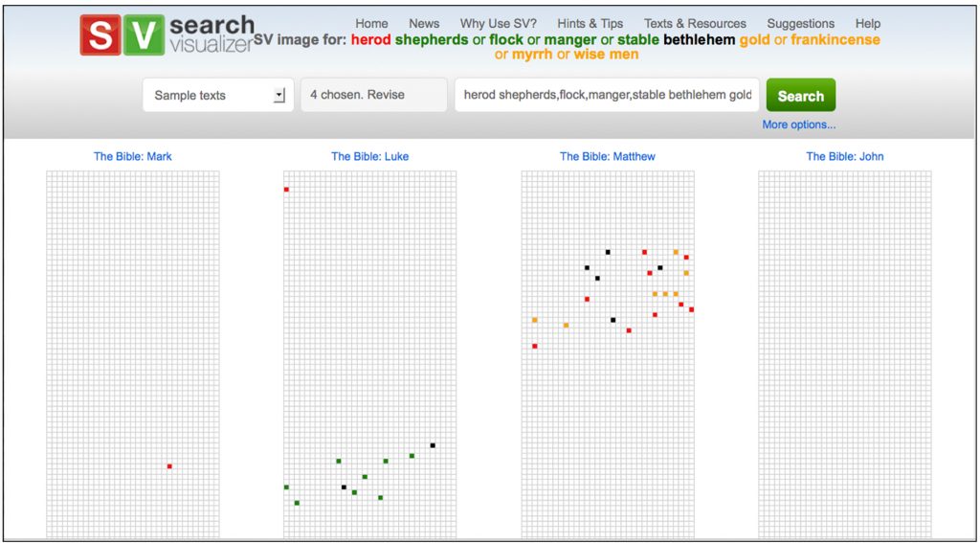980x543 pixels.
Task: Open the More options link
Action: [798, 124]
